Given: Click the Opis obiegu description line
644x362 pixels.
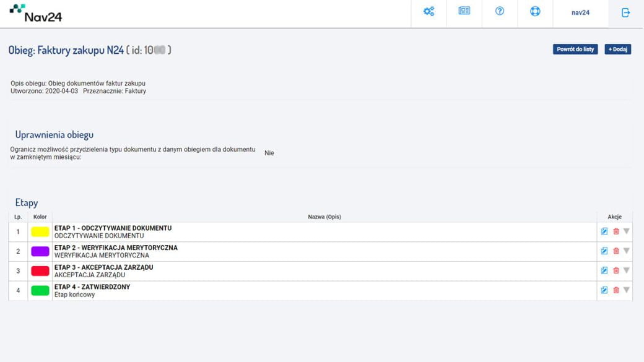Looking at the screenshot, I should click(x=78, y=84).
